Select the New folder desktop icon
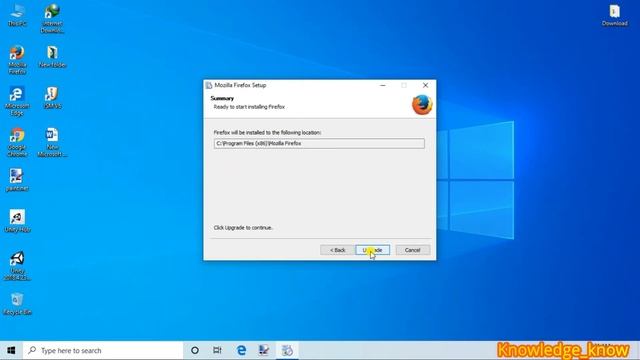 [x=52, y=57]
